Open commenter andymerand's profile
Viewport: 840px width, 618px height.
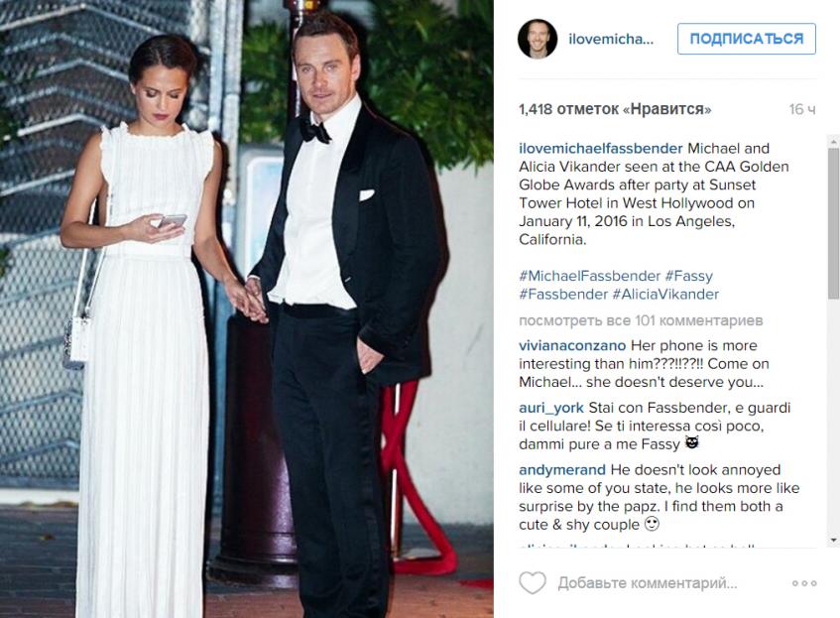(562, 470)
